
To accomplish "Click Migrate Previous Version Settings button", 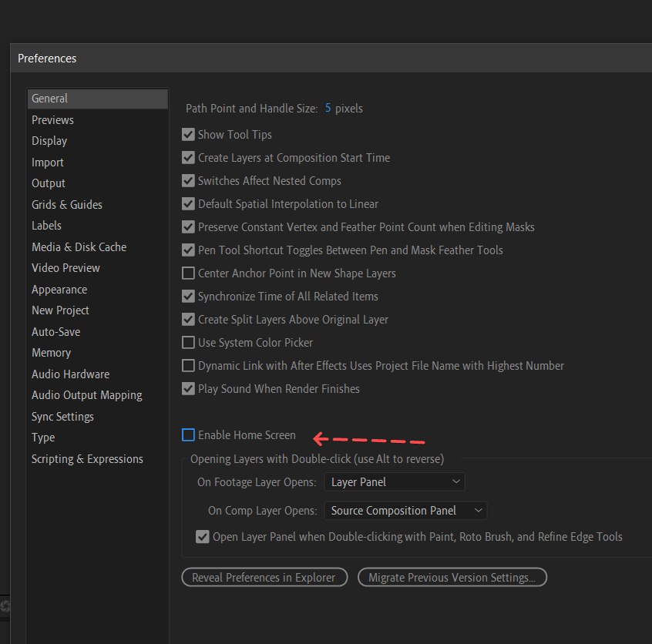I will pos(452,578).
